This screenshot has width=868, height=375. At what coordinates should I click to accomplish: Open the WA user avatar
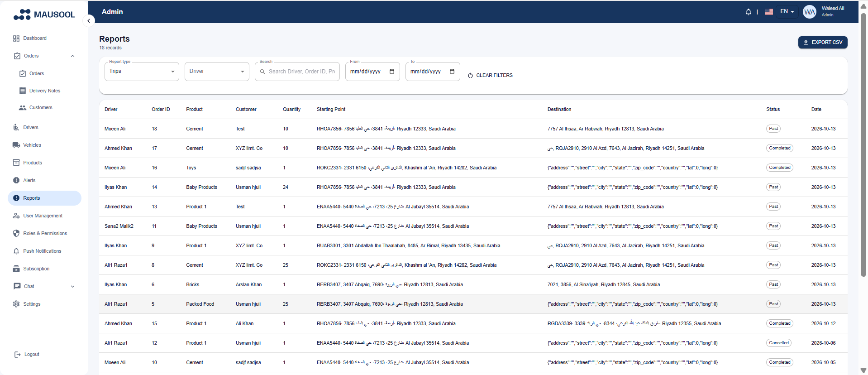tap(810, 12)
